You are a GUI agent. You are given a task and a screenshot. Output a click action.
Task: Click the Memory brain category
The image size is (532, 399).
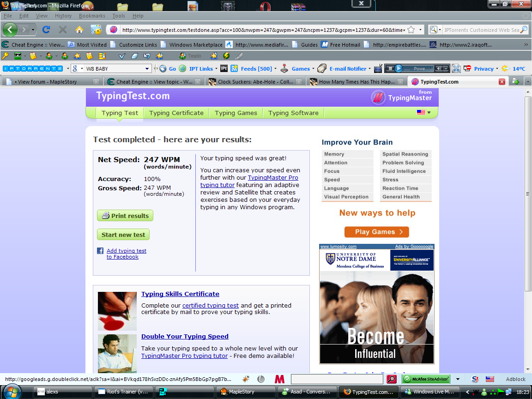point(347,154)
